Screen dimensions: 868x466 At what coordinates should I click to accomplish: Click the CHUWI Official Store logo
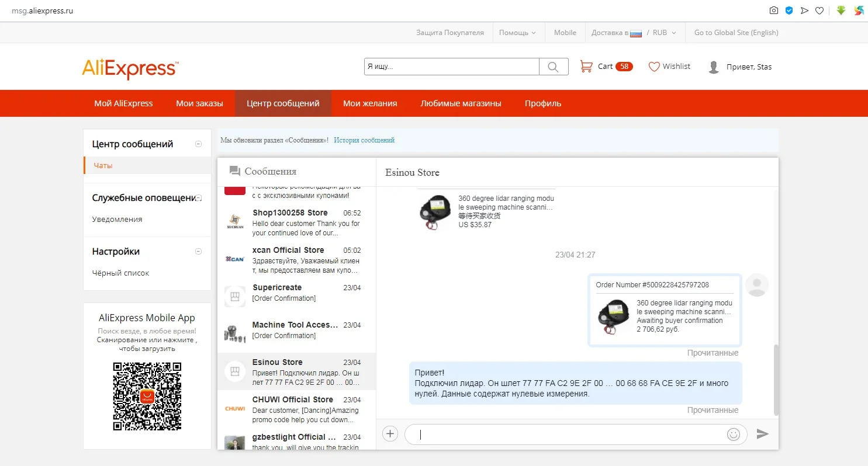pos(235,409)
